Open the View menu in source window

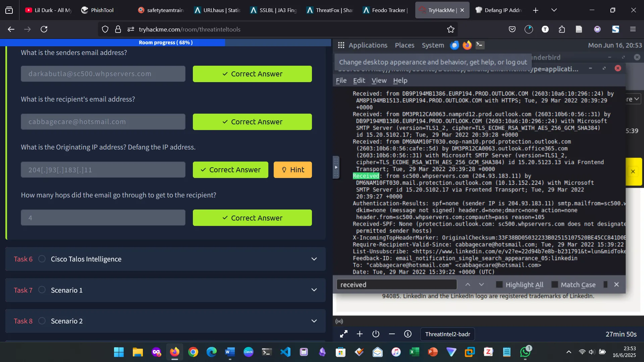[379, 80]
